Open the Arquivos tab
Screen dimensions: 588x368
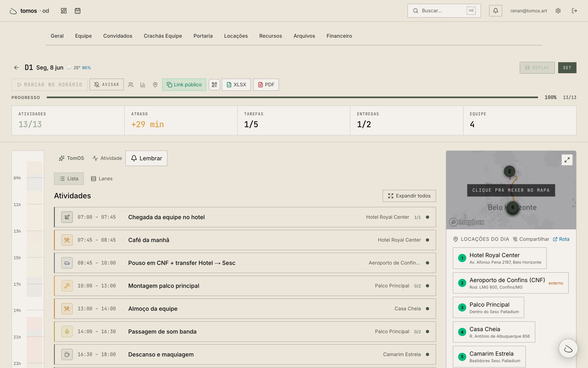(304, 36)
